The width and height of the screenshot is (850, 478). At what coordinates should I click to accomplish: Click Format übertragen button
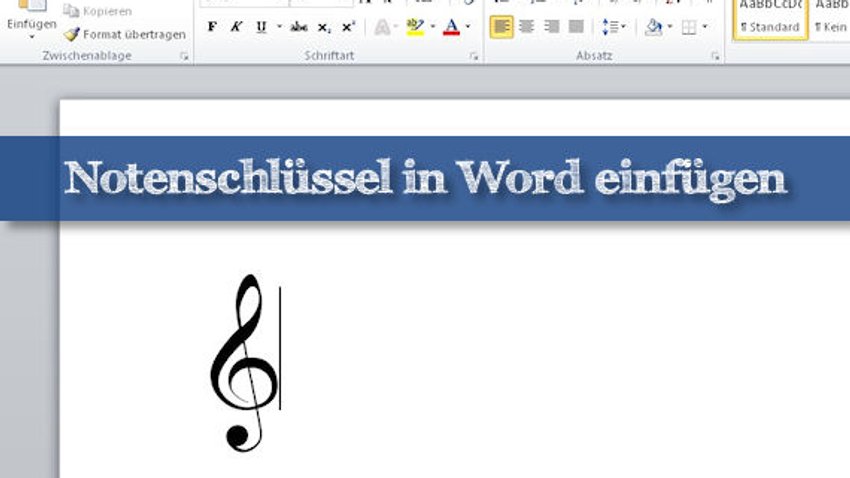pos(125,34)
